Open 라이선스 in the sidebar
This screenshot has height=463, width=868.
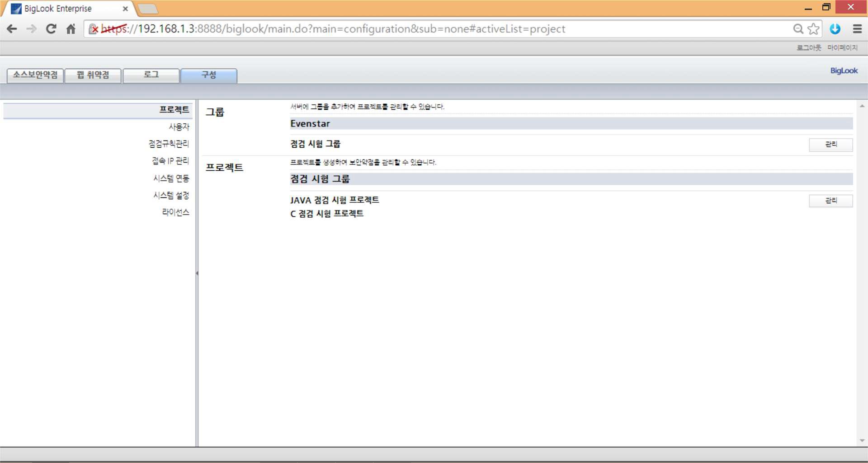coord(176,212)
